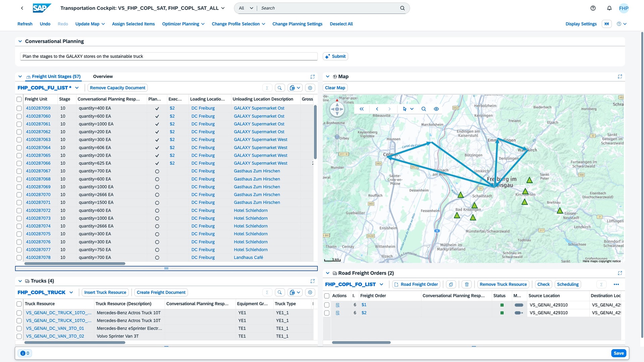Click Deselect All
Viewport: 644px width, 362px height.
[x=341, y=24]
